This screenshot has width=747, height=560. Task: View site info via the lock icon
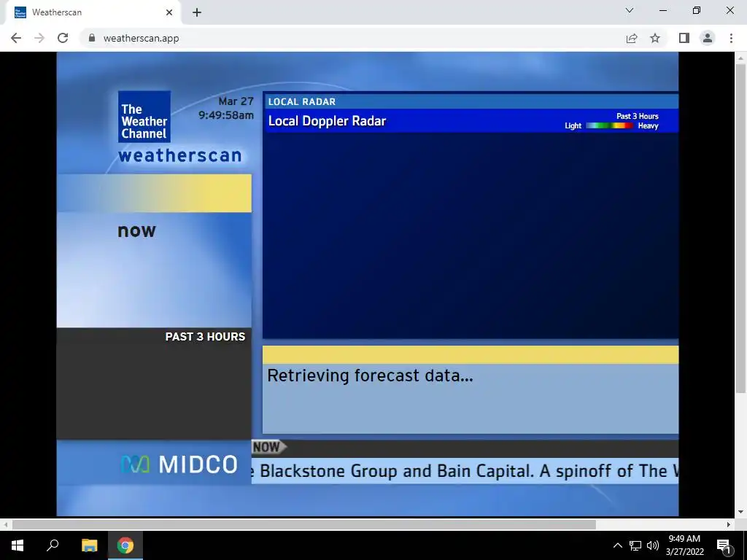pyautogui.click(x=92, y=38)
